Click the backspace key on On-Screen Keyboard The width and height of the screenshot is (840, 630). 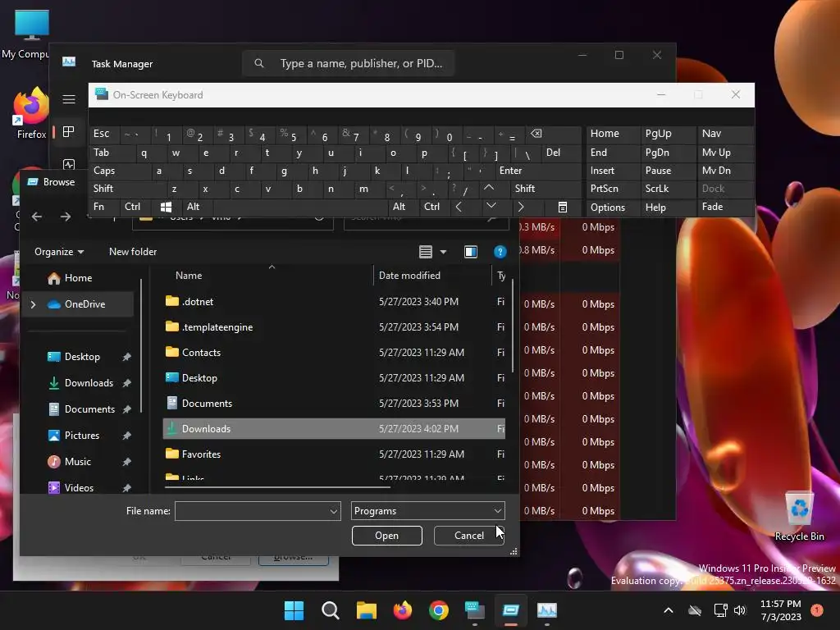click(536, 134)
